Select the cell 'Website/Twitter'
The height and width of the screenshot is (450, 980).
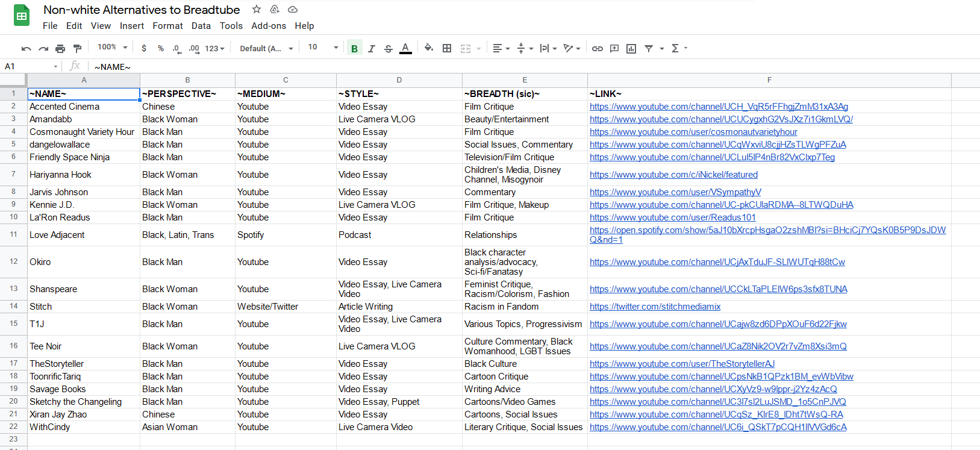286,307
